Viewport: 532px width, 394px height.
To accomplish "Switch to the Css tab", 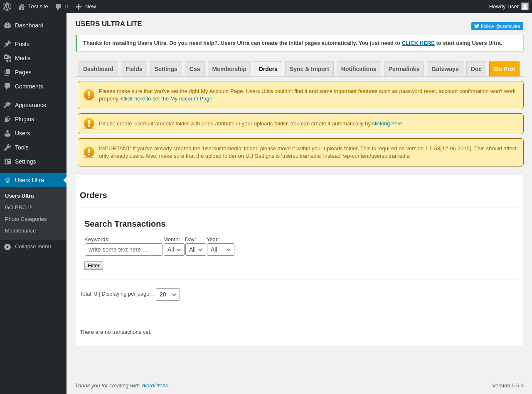I will coord(195,69).
